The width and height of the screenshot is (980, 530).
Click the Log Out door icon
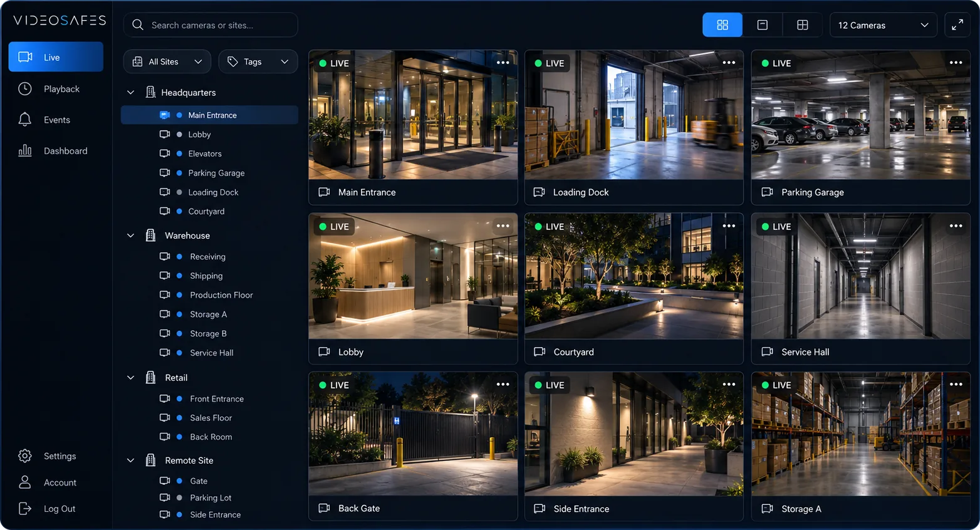[x=25, y=509]
